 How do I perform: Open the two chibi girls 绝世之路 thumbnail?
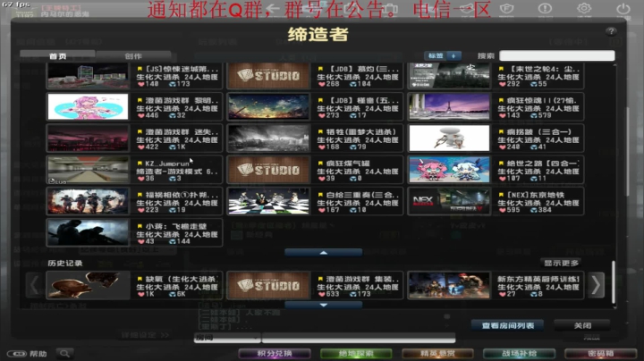click(x=449, y=170)
